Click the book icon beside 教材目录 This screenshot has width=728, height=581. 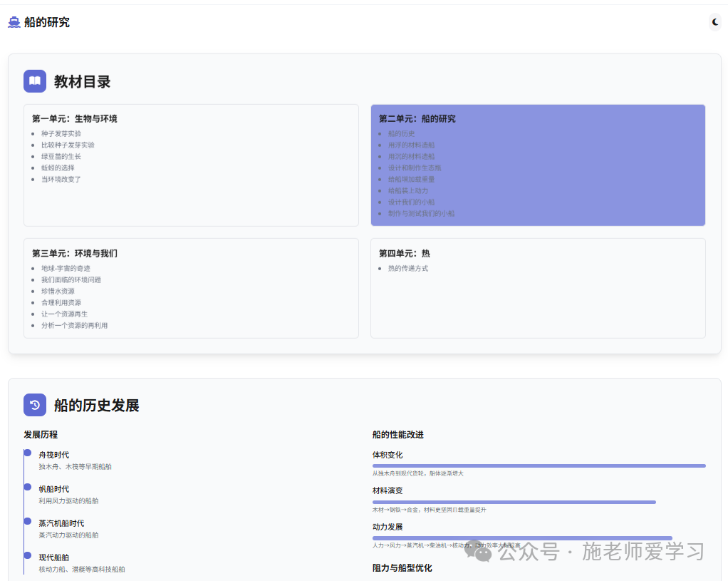coord(35,81)
